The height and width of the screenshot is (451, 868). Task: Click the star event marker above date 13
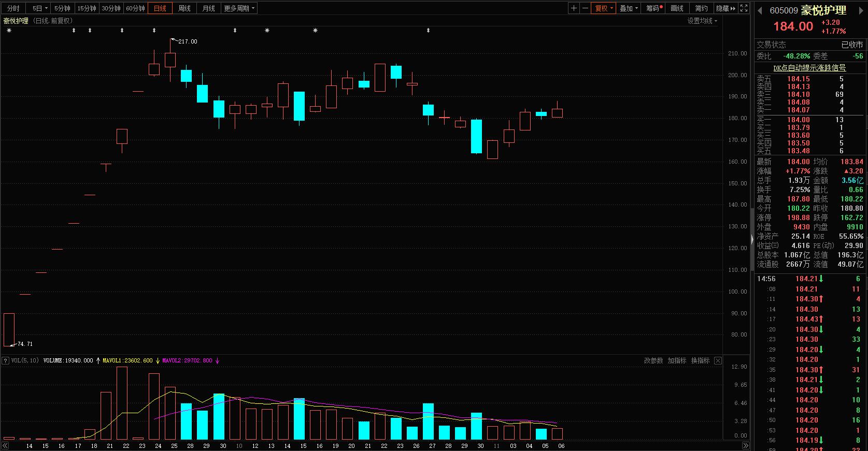pyautogui.click(x=267, y=31)
